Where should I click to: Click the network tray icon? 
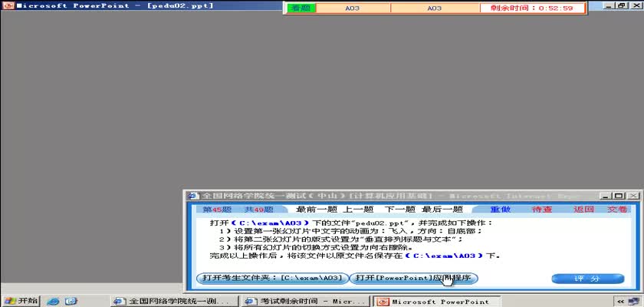pyautogui.click(x=635, y=302)
